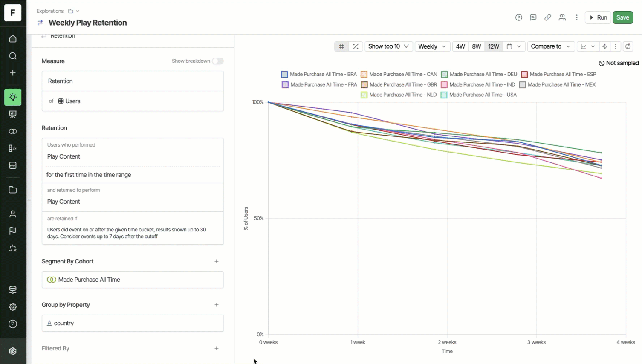Open the comments icon in header
Screen dimensions: 642x364
pos(533,17)
